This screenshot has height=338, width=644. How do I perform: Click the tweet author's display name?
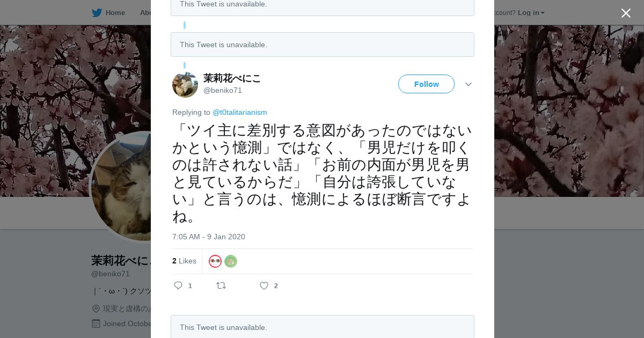click(232, 78)
